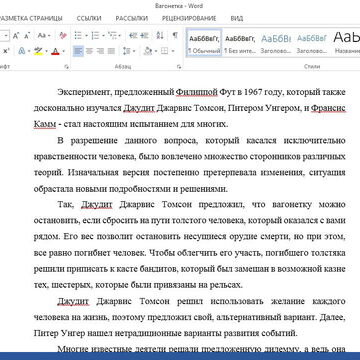360x360 pixels.
Task: Toggle the pilcrow show-paragraph-marks button
Action: pos(175,36)
